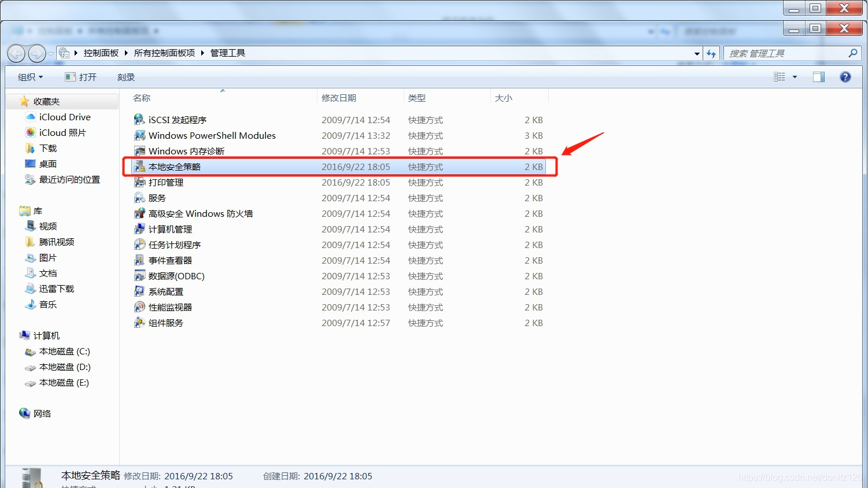
Task: Click 所有控制面板项 in the breadcrumb path
Action: 164,53
